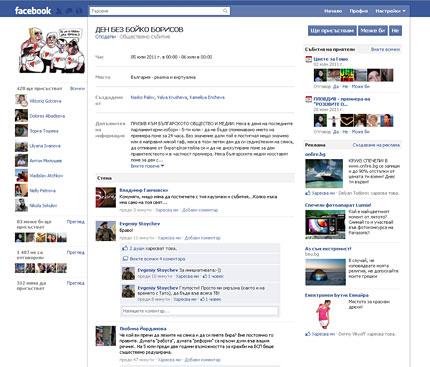This screenshot has height=367, width=430.
Task: Click the event cartoon picture
Action: click(52, 50)
